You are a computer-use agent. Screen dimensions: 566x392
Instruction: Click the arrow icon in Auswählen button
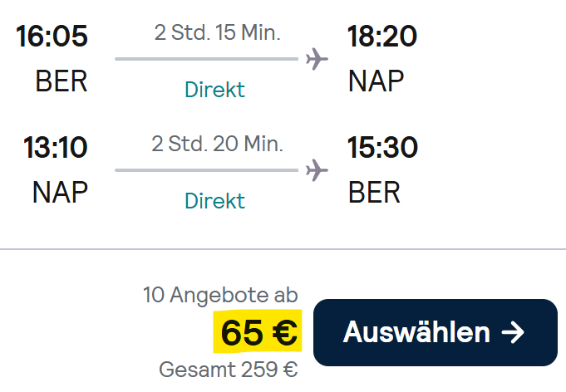click(514, 332)
